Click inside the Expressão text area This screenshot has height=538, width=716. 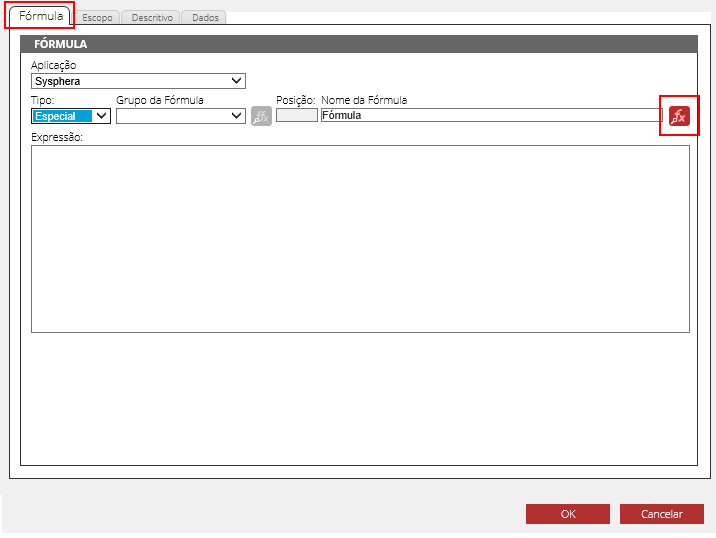tap(360, 239)
